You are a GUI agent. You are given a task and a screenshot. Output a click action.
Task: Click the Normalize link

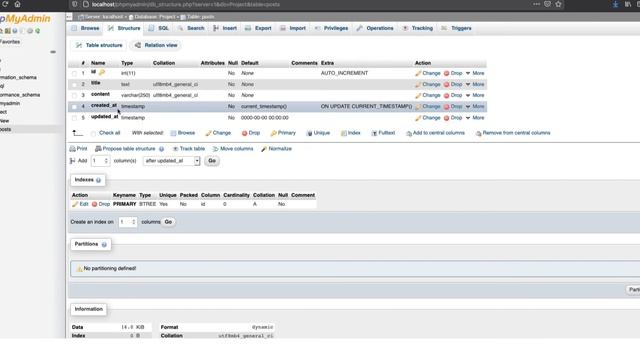(276, 149)
